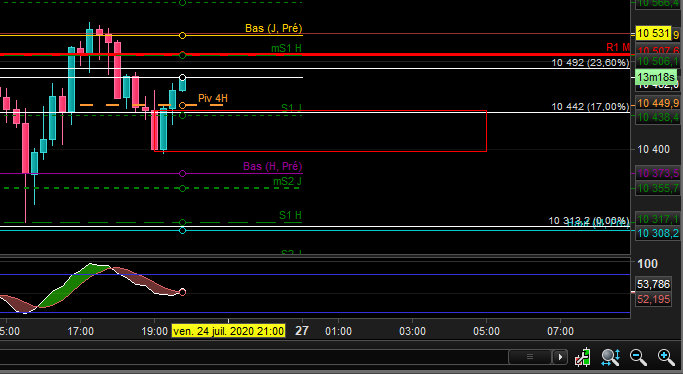683x374 pixels.
Task: Click the 10 442 (17,00%) Fibonacci label
Action: click(590, 106)
